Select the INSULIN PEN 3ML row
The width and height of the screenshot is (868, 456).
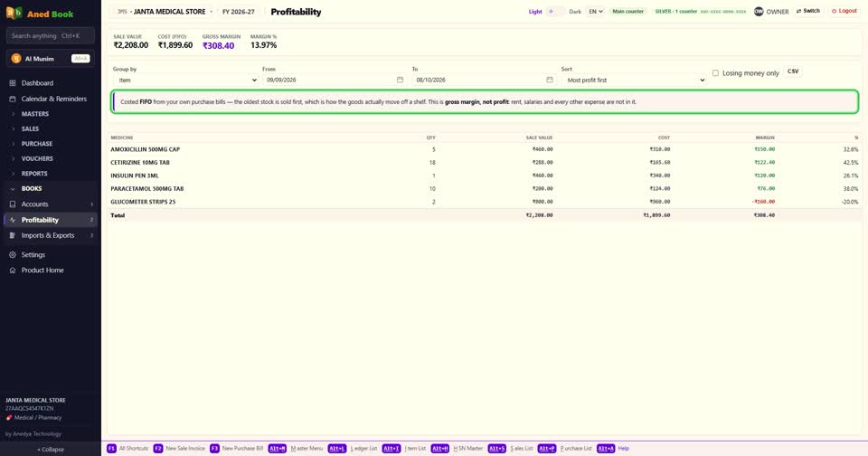pos(485,176)
